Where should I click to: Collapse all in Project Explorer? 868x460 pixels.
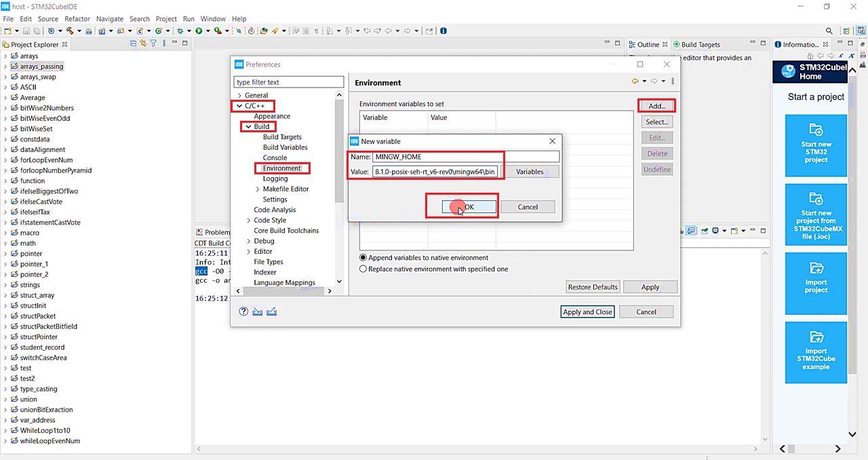tap(134, 44)
